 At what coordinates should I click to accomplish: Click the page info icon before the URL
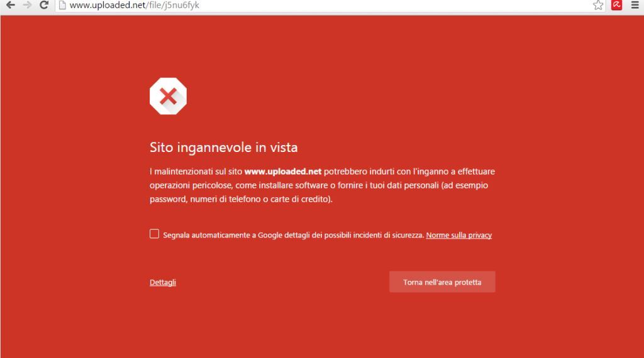pyautogui.click(x=62, y=5)
